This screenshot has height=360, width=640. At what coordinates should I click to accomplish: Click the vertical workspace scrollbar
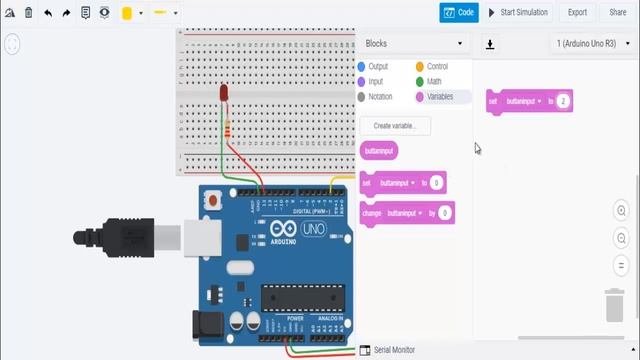tap(638, 246)
